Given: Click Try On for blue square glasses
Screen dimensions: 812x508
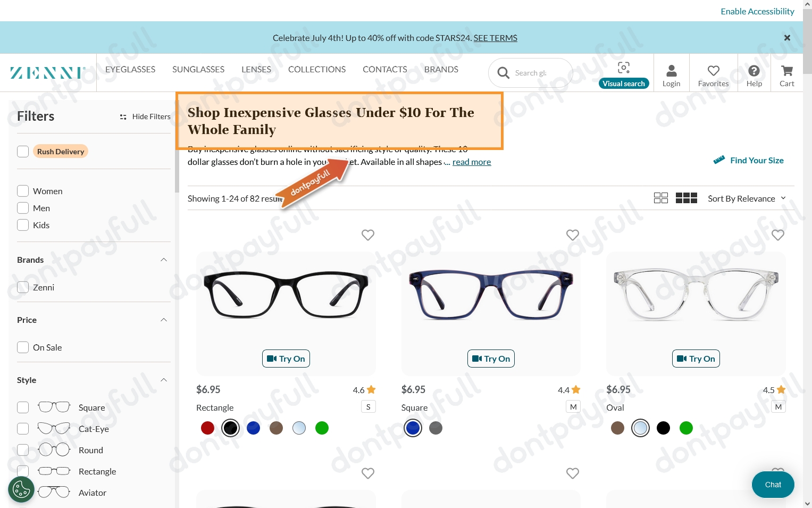Looking at the screenshot, I should coord(491,359).
